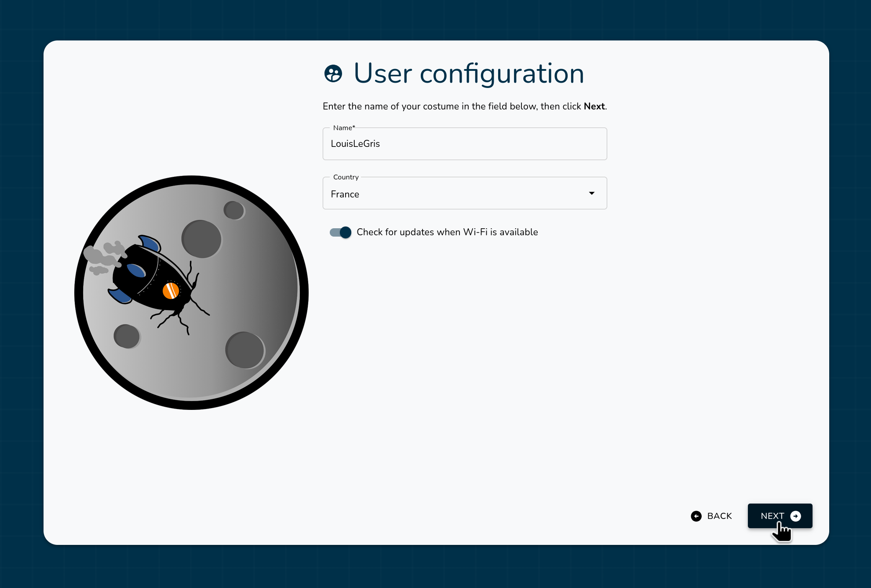Click the BACK button
This screenshot has height=588, width=871.
(711, 516)
